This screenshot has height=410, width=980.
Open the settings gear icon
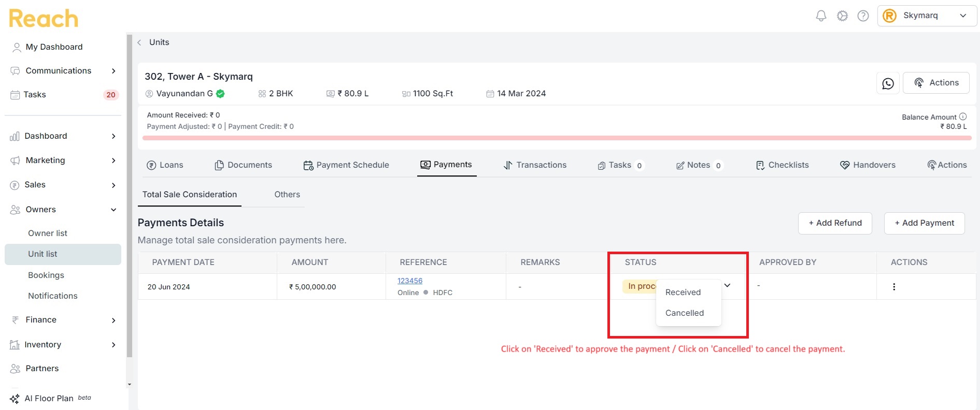click(x=842, y=16)
